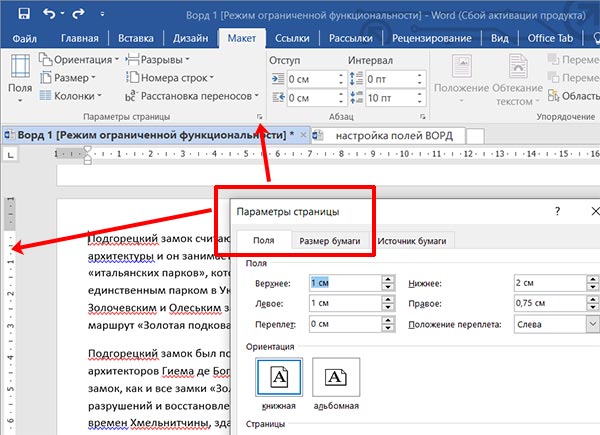Click the spacing after icon
Screen dimensions: 600x435
[356, 98]
